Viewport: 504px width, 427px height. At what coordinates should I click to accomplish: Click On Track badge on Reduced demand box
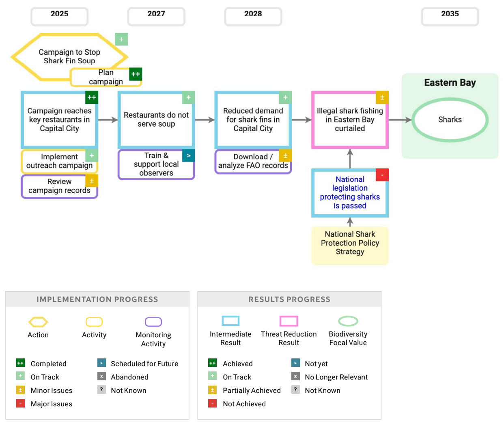coord(285,97)
